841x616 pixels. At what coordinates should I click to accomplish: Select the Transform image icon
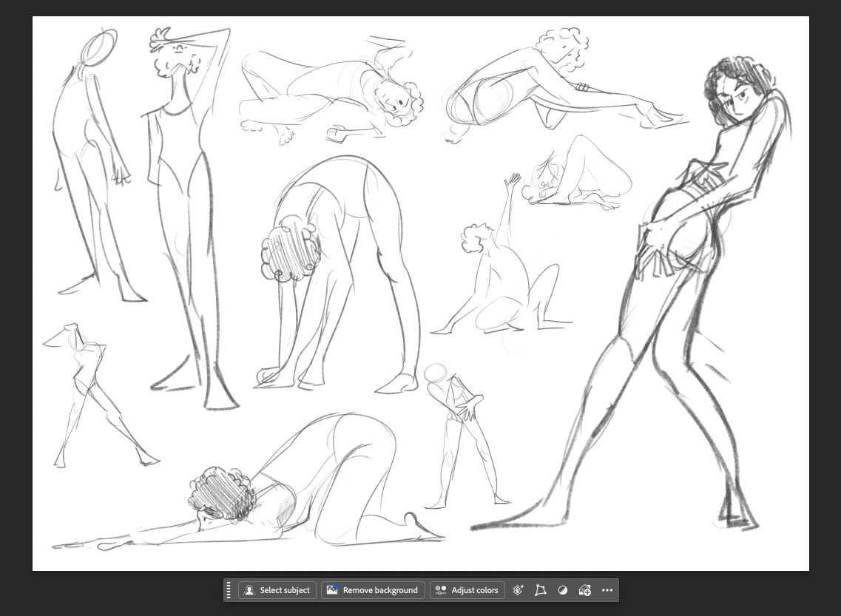[x=540, y=590]
